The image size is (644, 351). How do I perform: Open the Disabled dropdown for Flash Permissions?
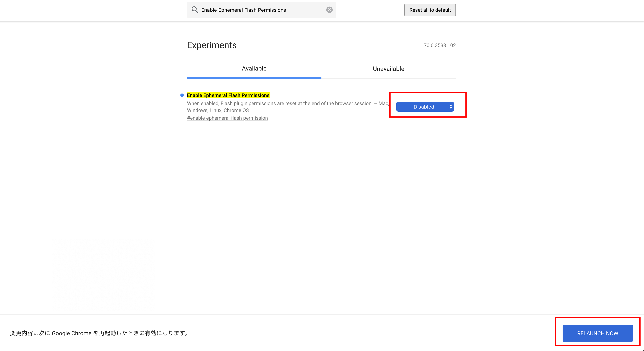(425, 107)
